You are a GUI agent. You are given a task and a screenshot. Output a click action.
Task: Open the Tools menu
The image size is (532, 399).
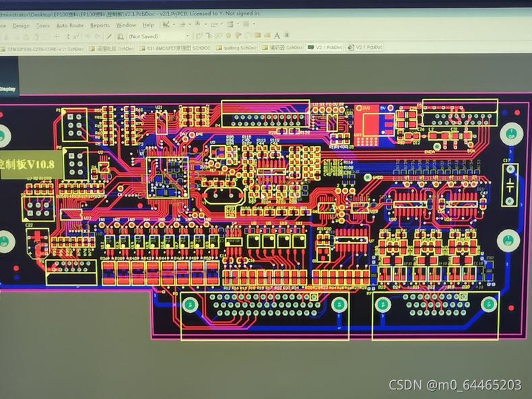[42, 26]
